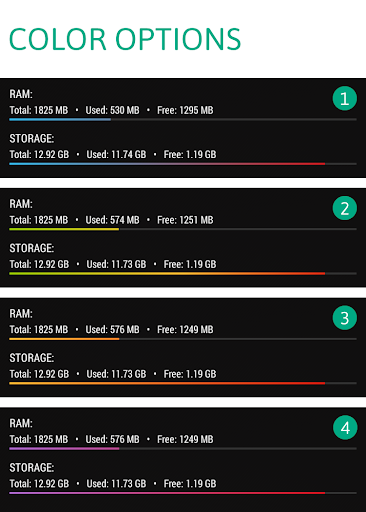Click the purple-to-red storage bar in option 4
This screenshot has height=512, width=366.
[167, 493]
